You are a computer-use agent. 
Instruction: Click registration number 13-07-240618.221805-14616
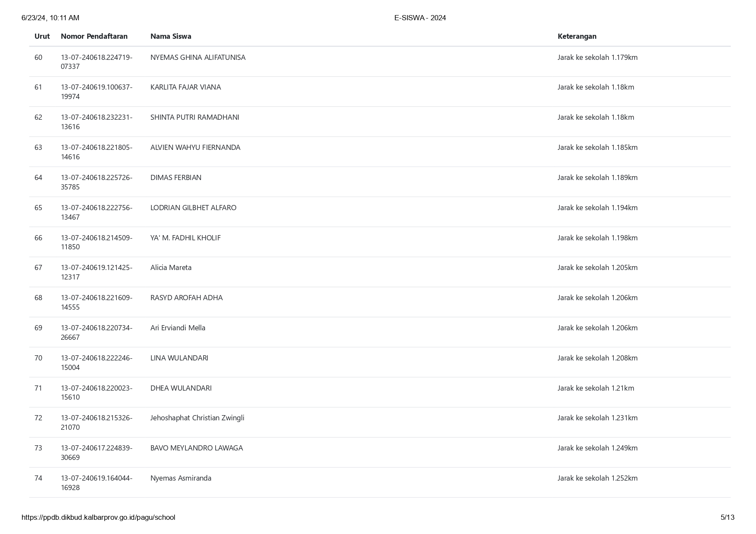(97, 152)
